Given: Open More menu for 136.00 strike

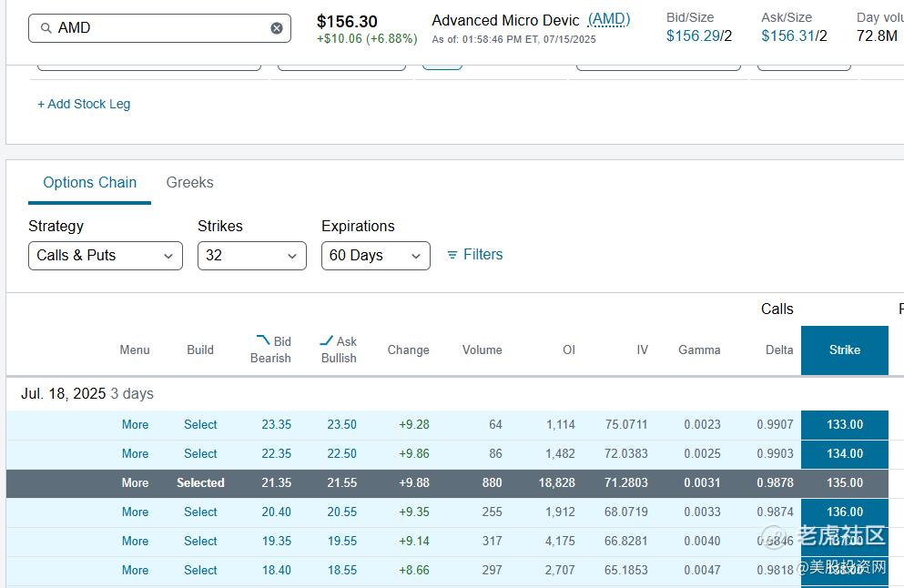Looking at the screenshot, I should click(x=135, y=512).
